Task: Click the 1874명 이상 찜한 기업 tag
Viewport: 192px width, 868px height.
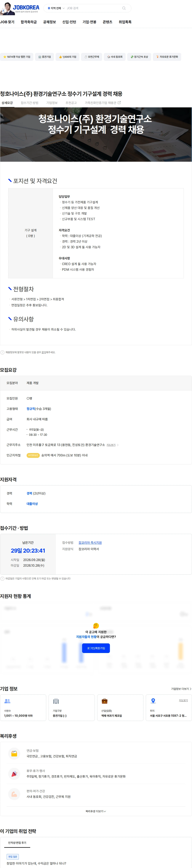Action: [16, 57]
